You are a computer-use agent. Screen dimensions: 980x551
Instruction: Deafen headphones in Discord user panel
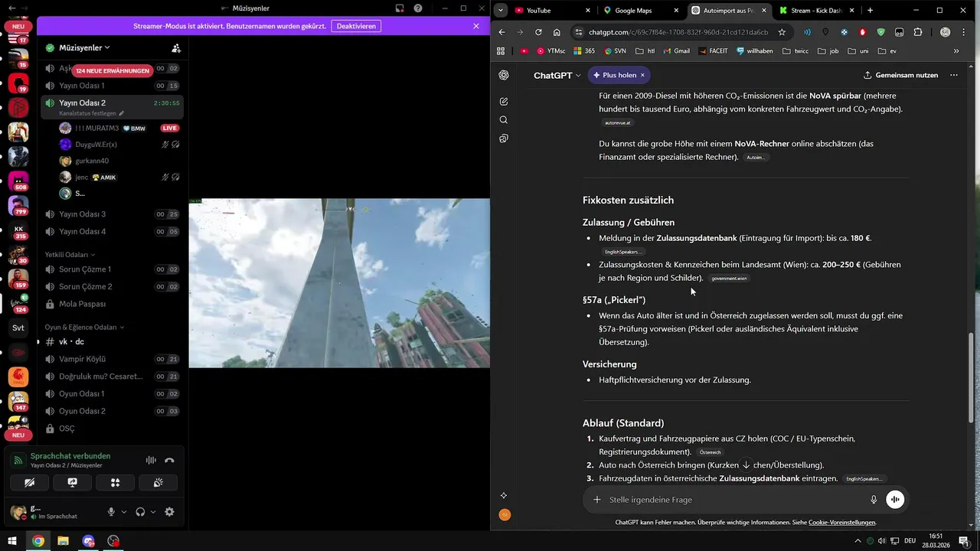(x=140, y=512)
